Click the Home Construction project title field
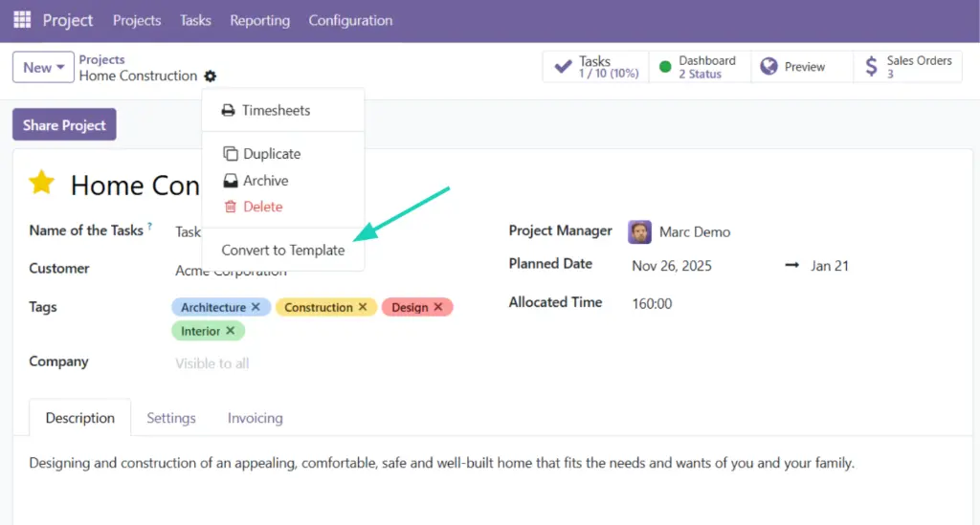 (x=135, y=186)
